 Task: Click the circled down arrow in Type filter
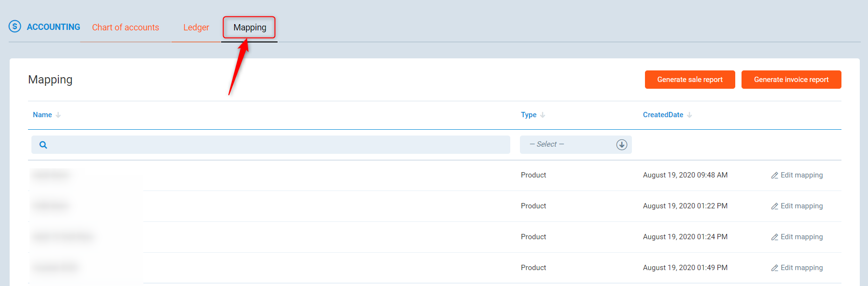point(621,145)
